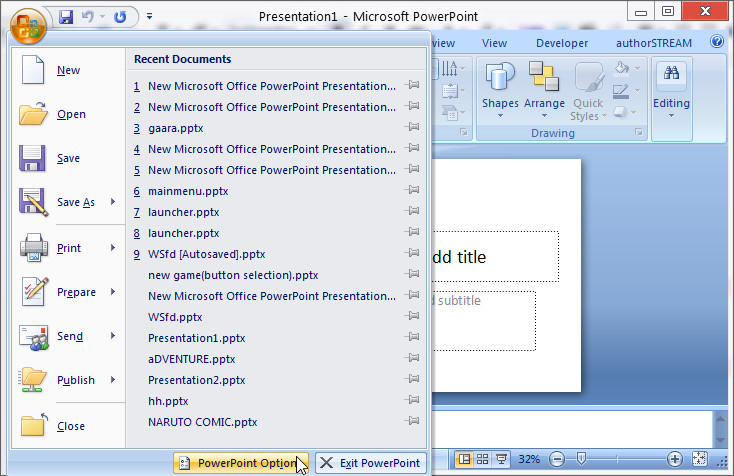Image resolution: width=734 pixels, height=476 pixels.
Task: Open the Customize Quick Access Toolbar dropdown
Action: point(149,16)
